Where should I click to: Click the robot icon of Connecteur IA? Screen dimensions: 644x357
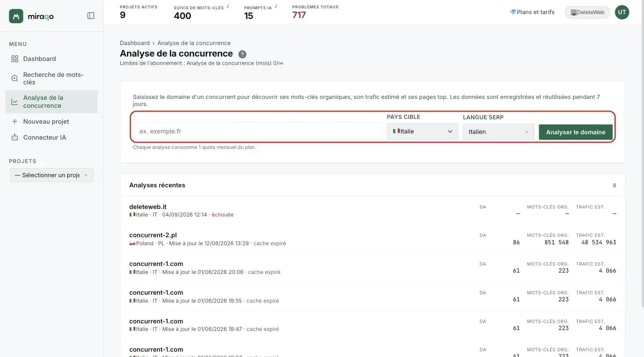tap(15, 137)
